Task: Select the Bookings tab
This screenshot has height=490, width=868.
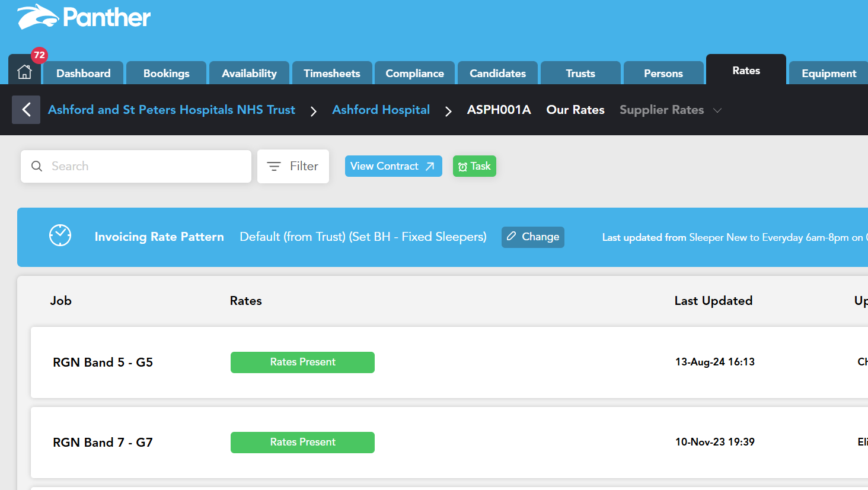Action: pyautogui.click(x=166, y=74)
